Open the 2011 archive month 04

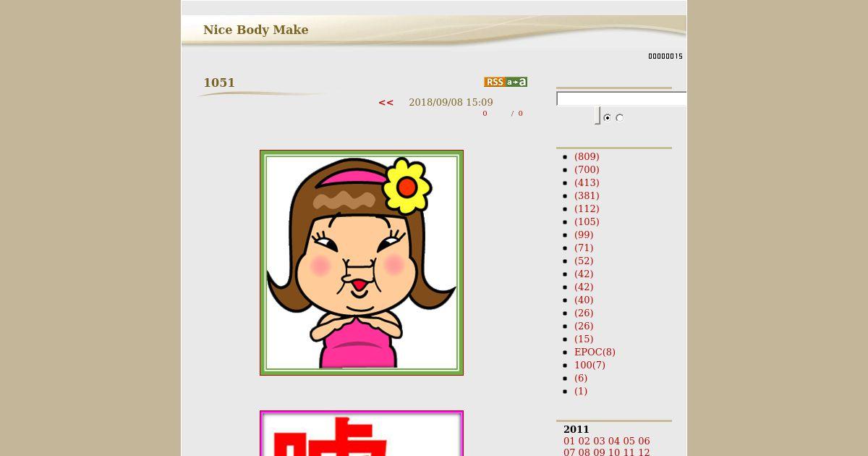click(614, 441)
